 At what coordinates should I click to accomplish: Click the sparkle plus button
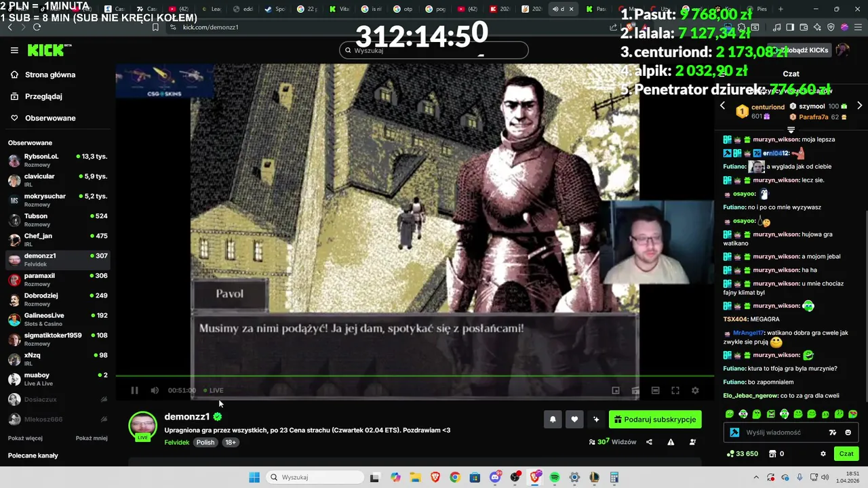click(596, 420)
